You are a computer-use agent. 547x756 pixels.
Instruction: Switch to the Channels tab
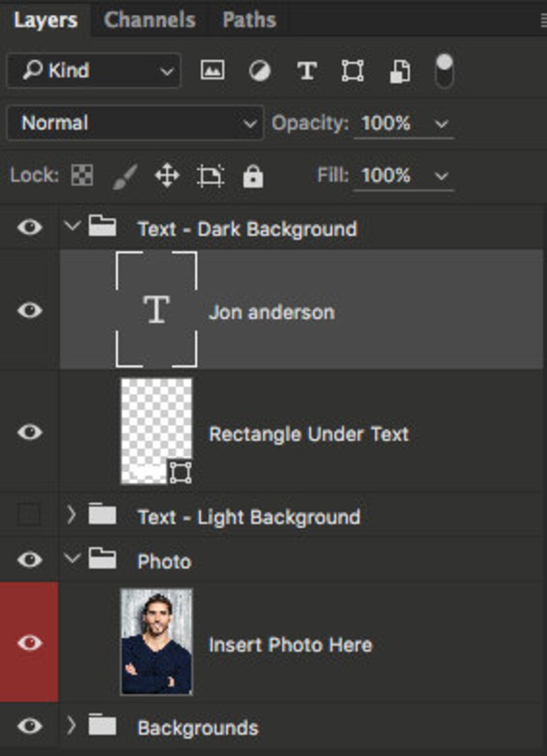pyautogui.click(x=149, y=20)
